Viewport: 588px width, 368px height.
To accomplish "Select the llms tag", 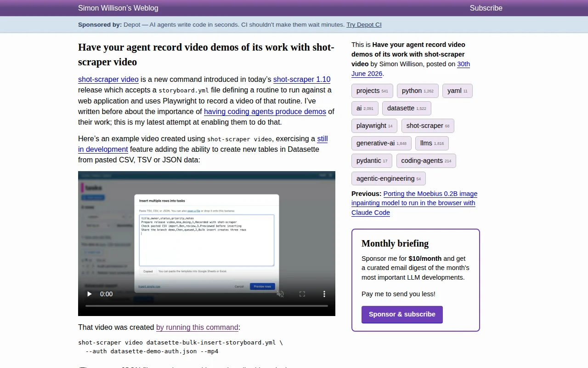I will pos(432,144).
